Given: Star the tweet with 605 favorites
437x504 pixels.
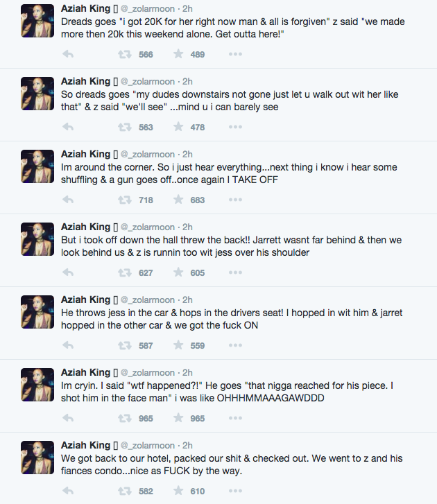Looking at the screenshot, I should point(178,272).
